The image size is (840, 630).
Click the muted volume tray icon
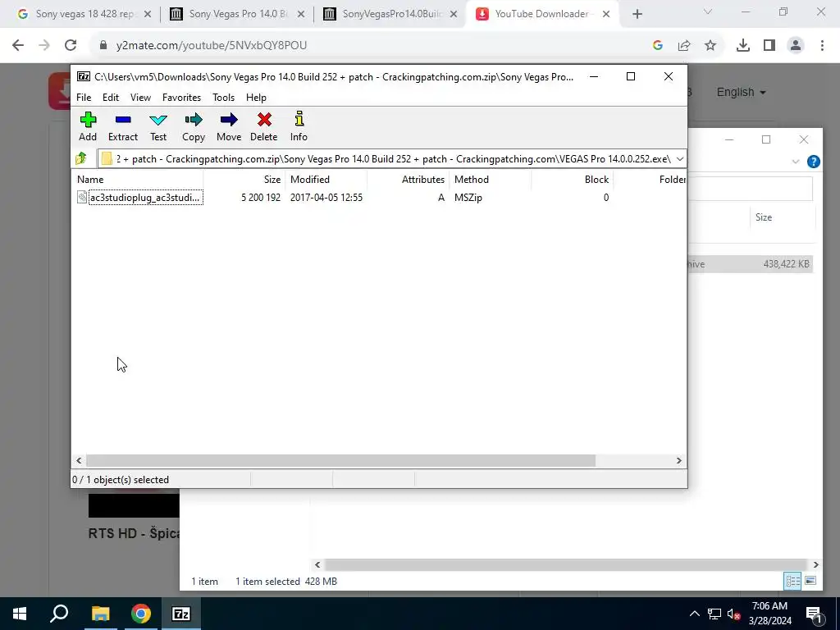tap(733, 614)
